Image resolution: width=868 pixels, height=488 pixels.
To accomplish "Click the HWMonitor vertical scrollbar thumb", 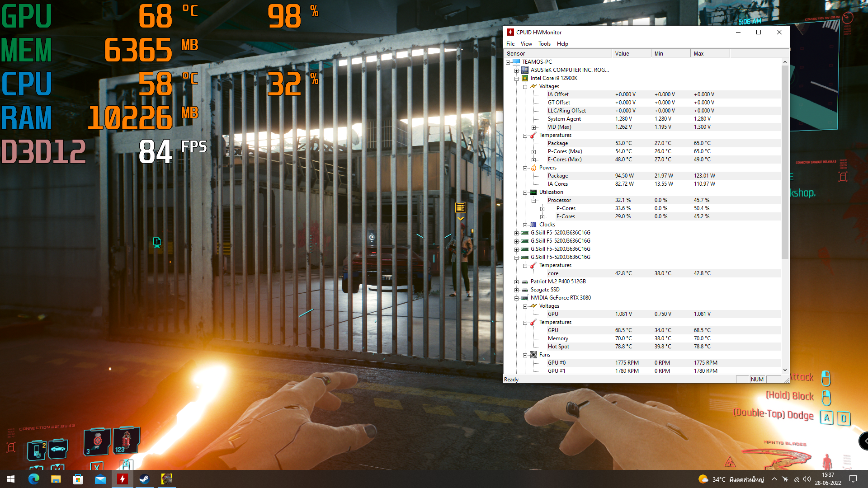I will pos(785,162).
